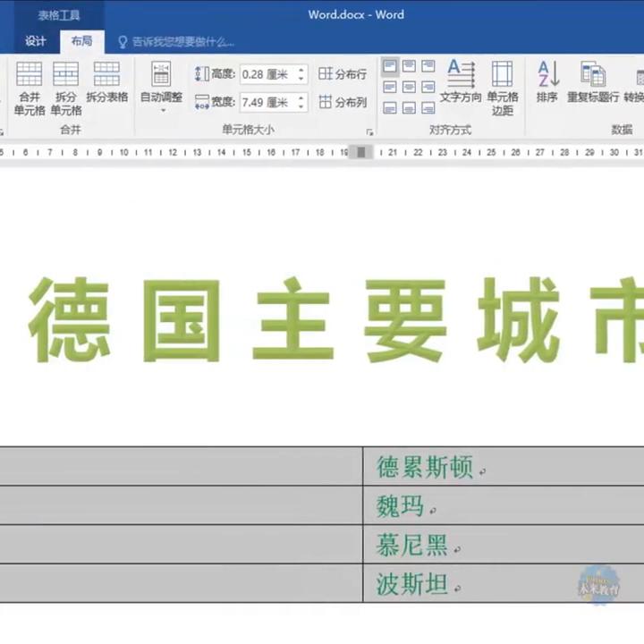Viewport: 644px width, 644px height.
Task: Click the empty cell left of 魏玛
Action: pos(181,505)
